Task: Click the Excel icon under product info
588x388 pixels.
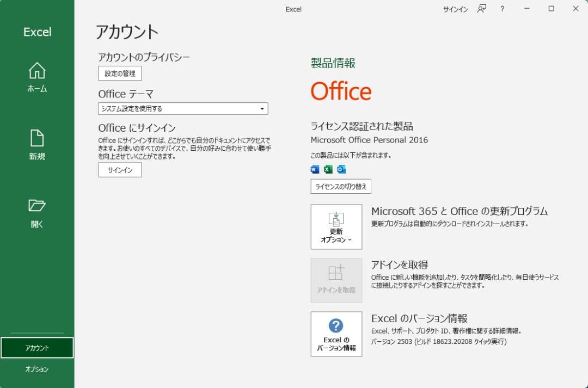Action: click(x=327, y=169)
